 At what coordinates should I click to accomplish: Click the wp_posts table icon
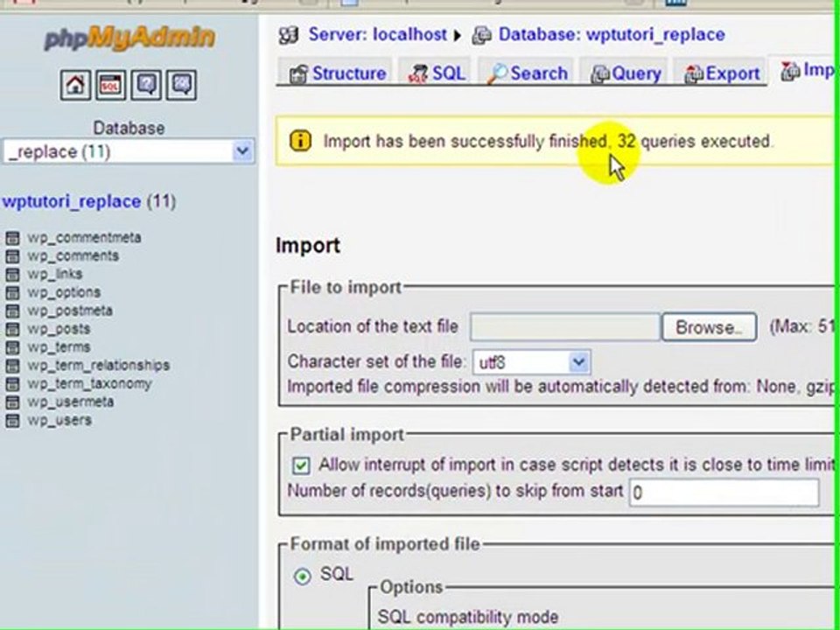pyautogui.click(x=12, y=329)
